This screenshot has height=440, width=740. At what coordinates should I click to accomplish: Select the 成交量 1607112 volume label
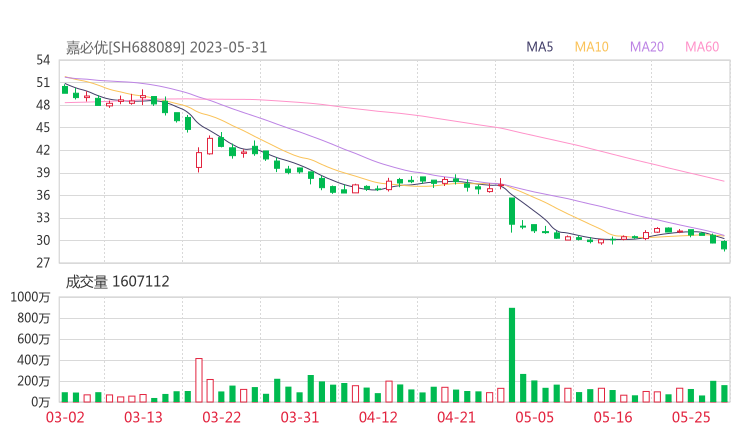117,282
